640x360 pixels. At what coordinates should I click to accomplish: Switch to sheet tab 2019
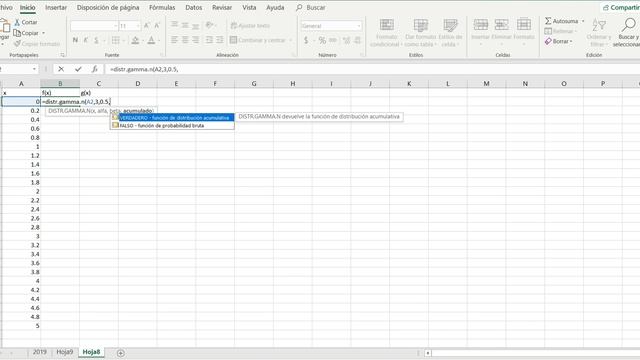click(x=40, y=352)
